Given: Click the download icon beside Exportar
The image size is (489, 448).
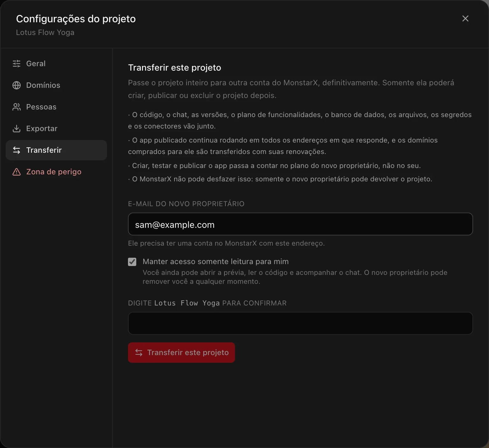Looking at the screenshot, I should coord(17,129).
